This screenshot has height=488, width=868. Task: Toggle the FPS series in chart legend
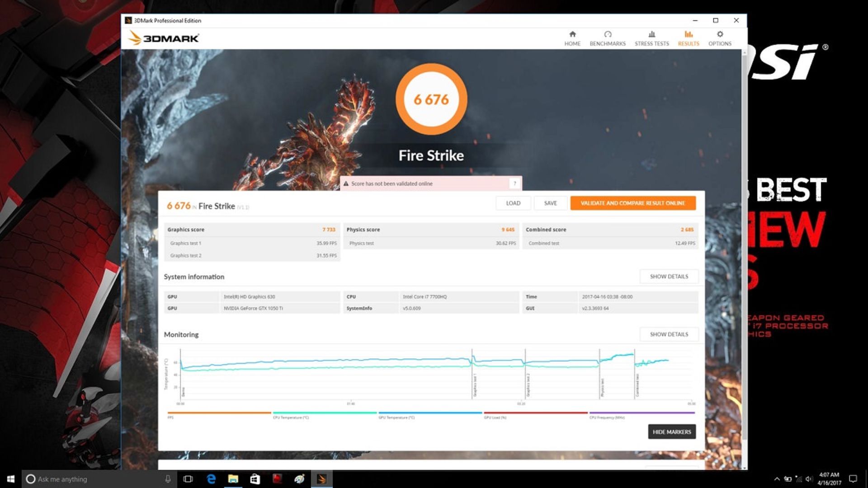(219, 415)
